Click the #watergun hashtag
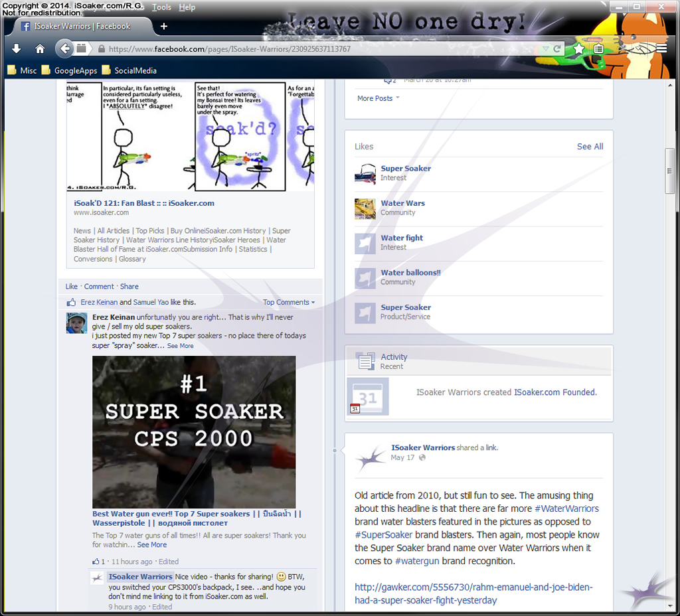 [417, 561]
